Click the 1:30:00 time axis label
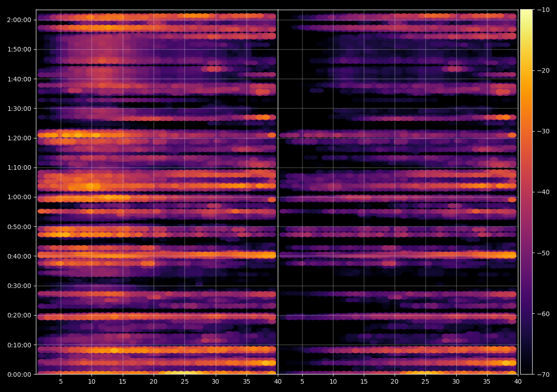The width and height of the screenshot is (557, 392). 19,109
